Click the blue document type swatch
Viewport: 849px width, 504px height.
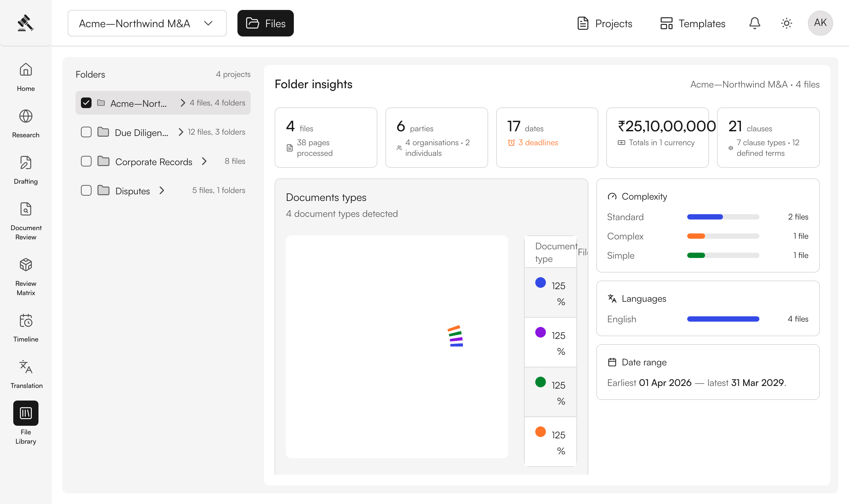tap(540, 283)
